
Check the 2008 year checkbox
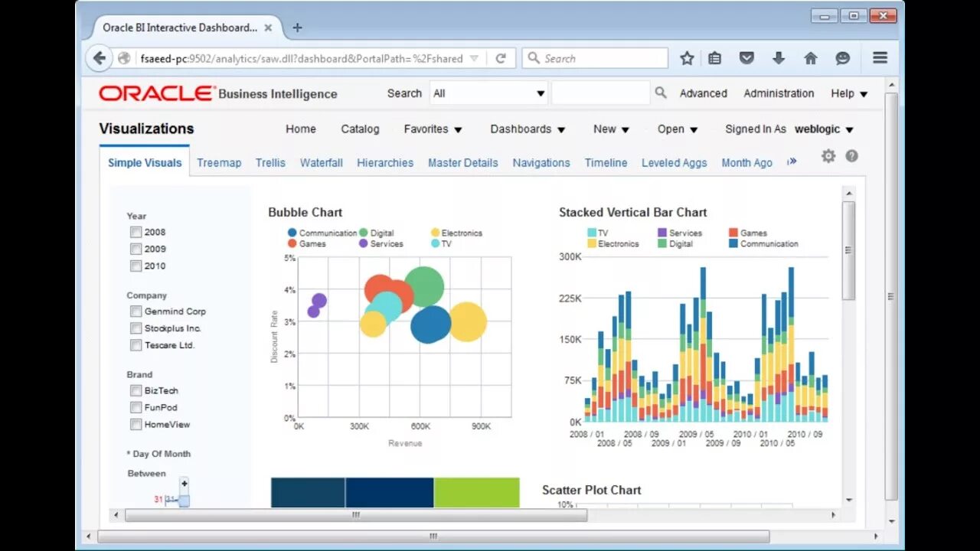coord(136,232)
